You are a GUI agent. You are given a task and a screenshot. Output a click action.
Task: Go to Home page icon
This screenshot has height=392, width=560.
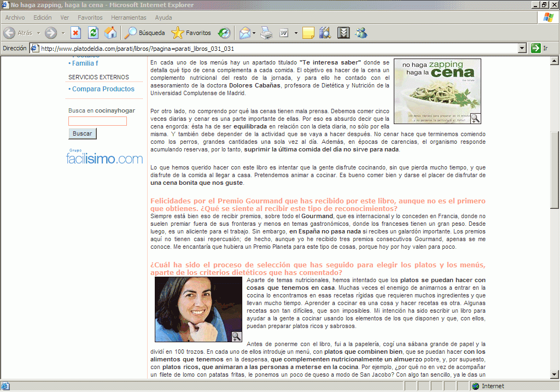pos(110,33)
